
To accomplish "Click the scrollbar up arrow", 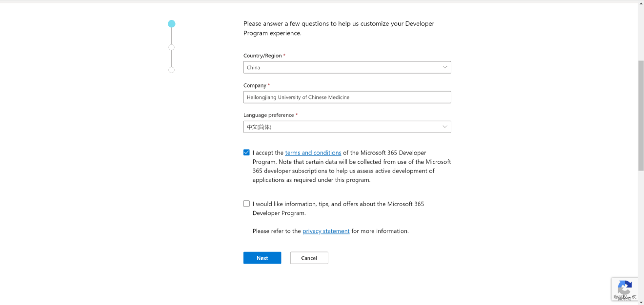I will point(641,3).
